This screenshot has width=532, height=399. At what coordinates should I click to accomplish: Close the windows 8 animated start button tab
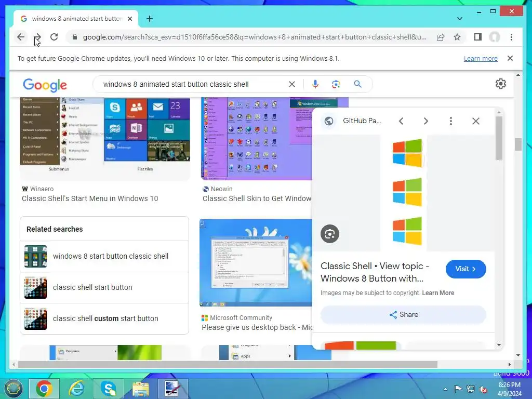click(129, 19)
